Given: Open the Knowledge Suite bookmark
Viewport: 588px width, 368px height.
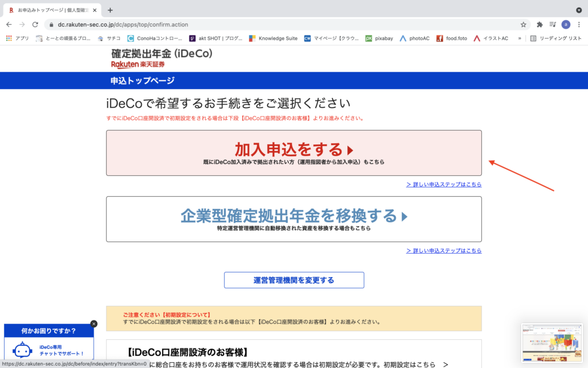Looking at the screenshot, I should 273,39.
